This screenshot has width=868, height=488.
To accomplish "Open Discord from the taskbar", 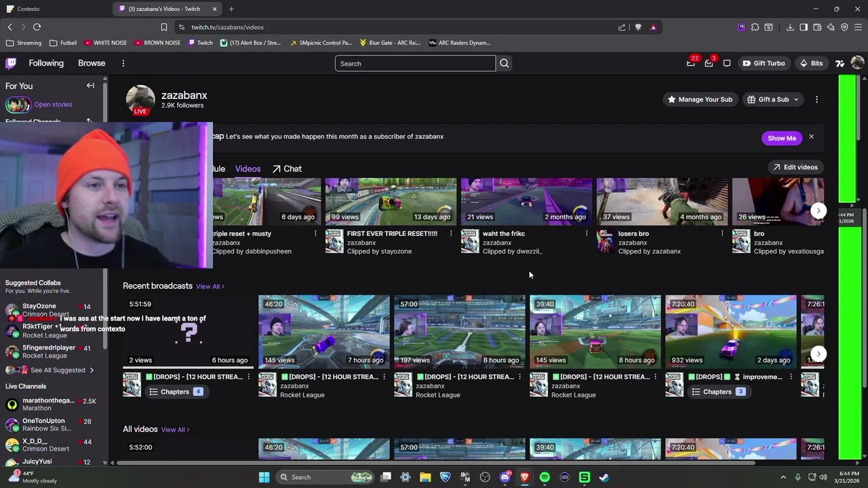I will (x=505, y=477).
